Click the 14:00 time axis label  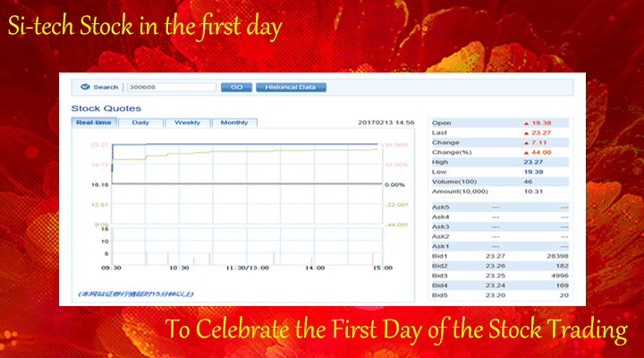[x=315, y=268]
